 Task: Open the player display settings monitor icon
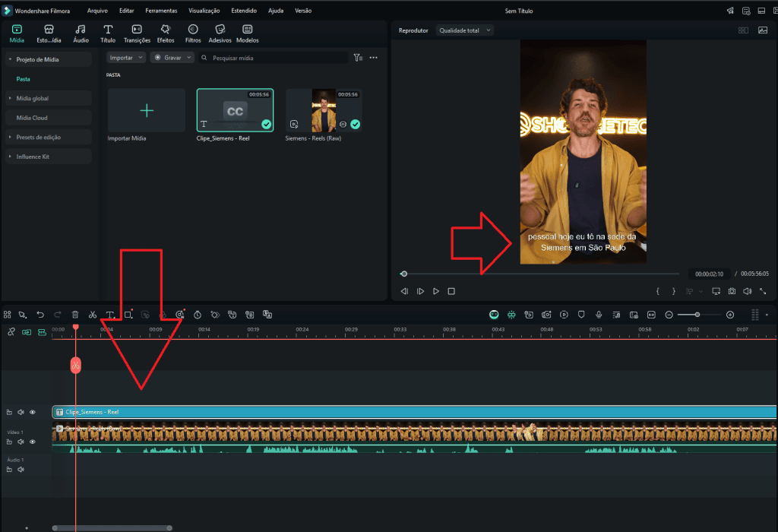point(716,291)
